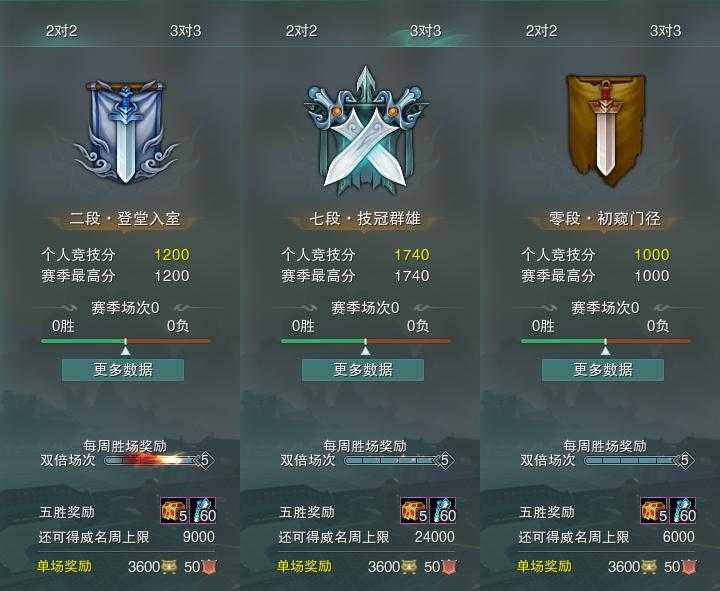The image size is (720, 591).
Task: Click treasure chest reward icon in right panel
Action: tap(654, 510)
